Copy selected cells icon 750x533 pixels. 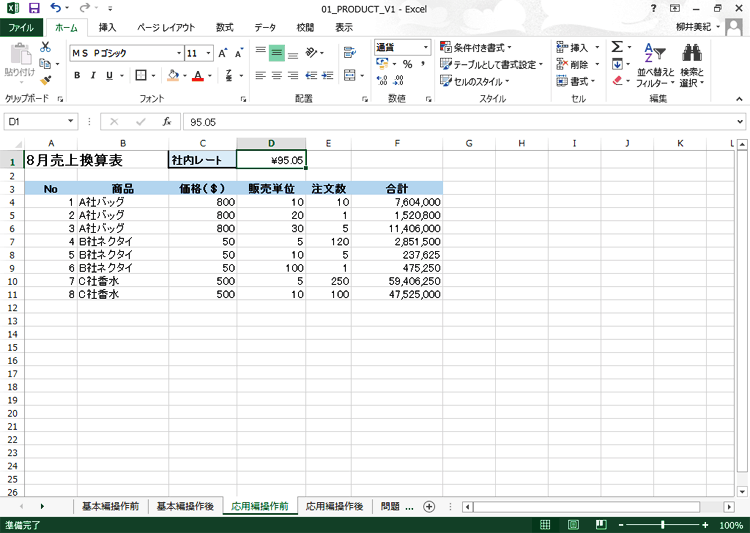pos(45,64)
